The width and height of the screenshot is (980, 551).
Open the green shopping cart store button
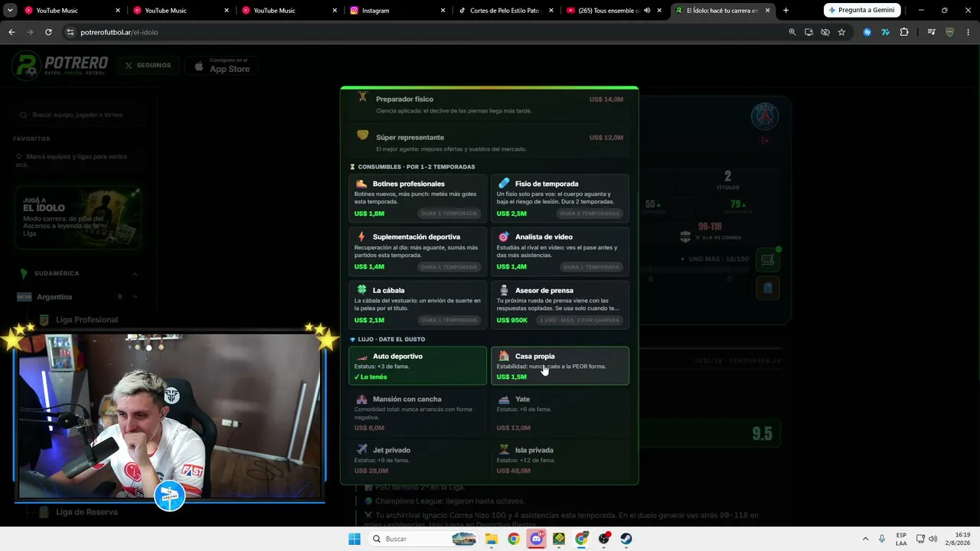click(x=768, y=260)
